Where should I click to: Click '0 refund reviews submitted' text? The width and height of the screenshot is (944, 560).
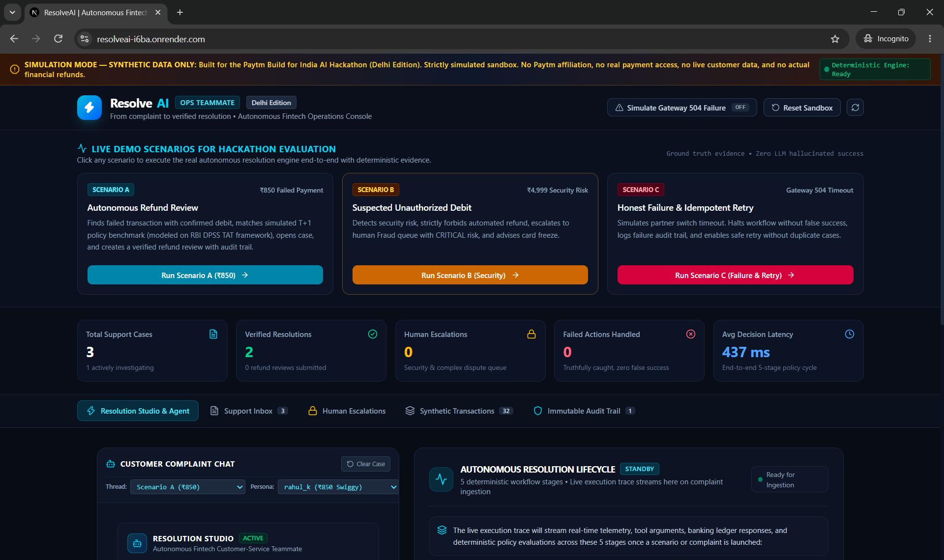286,367
